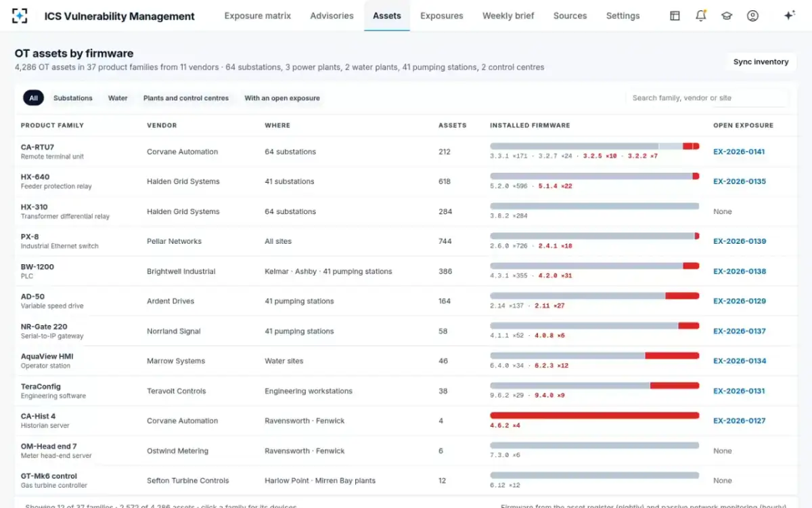Open exposure link EX-2026-0134
The image size is (812, 508).
click(740, 361)
